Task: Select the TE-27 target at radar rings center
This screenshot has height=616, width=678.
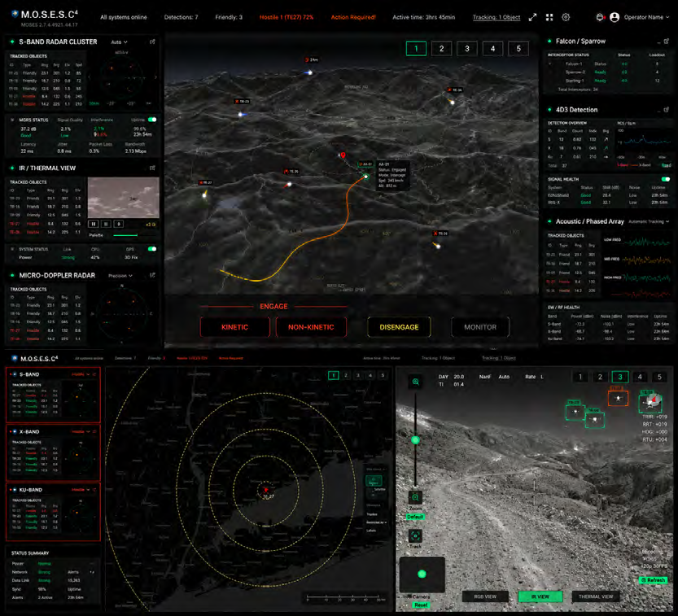Action: [x=265, y=490]
